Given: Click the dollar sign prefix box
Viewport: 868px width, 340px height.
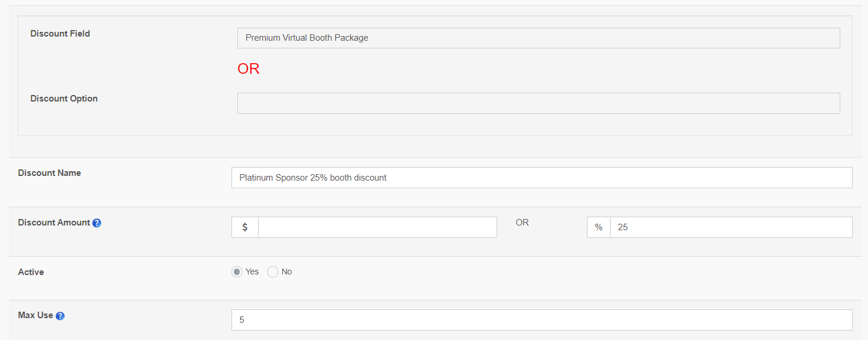Looking at the screenshot, I should (245, 227).
